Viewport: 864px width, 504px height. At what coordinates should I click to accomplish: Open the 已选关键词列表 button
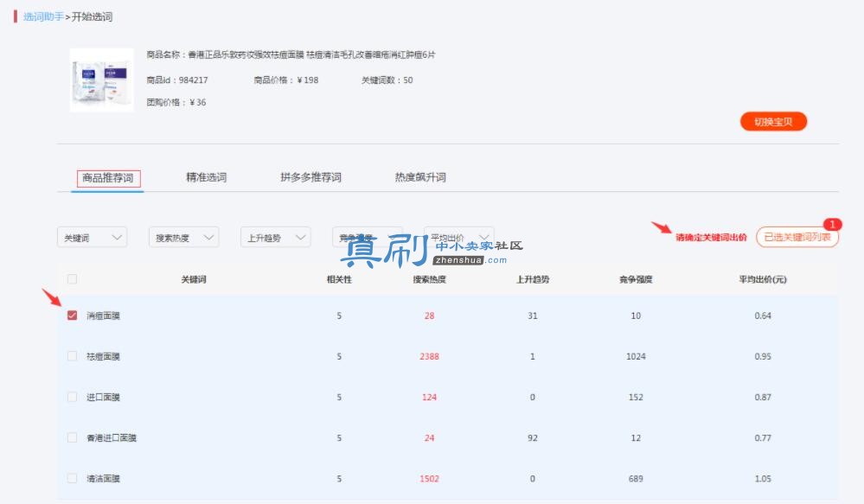[797, 238]
